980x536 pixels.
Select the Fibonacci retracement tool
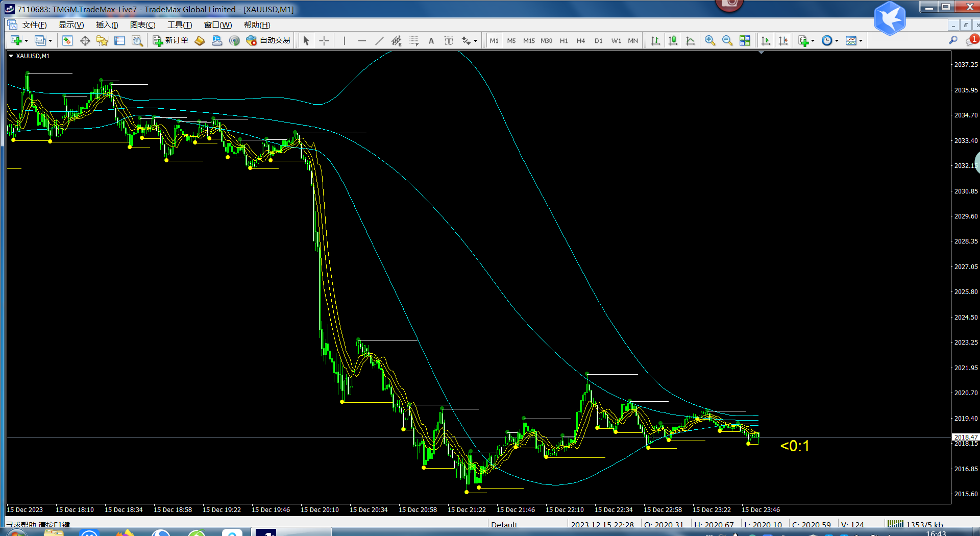coord(414,40)
